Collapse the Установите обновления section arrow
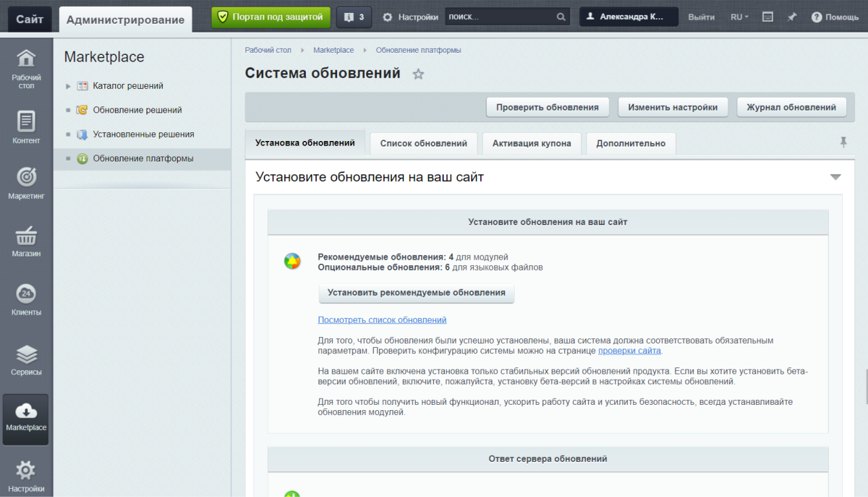868x497 pixels. click(835, 177)
